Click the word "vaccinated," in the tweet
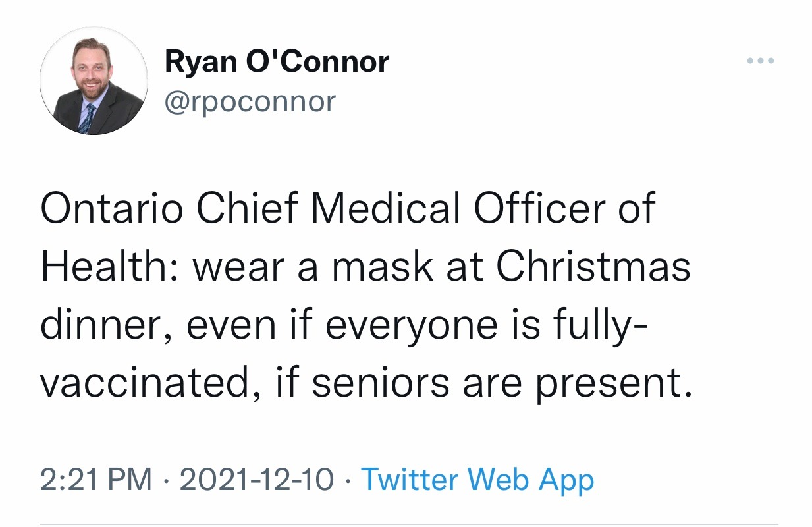 click(149, 383)
